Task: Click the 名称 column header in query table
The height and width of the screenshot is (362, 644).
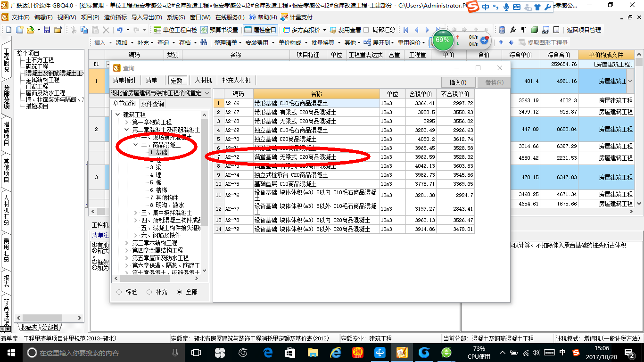Action: point(316,94)
